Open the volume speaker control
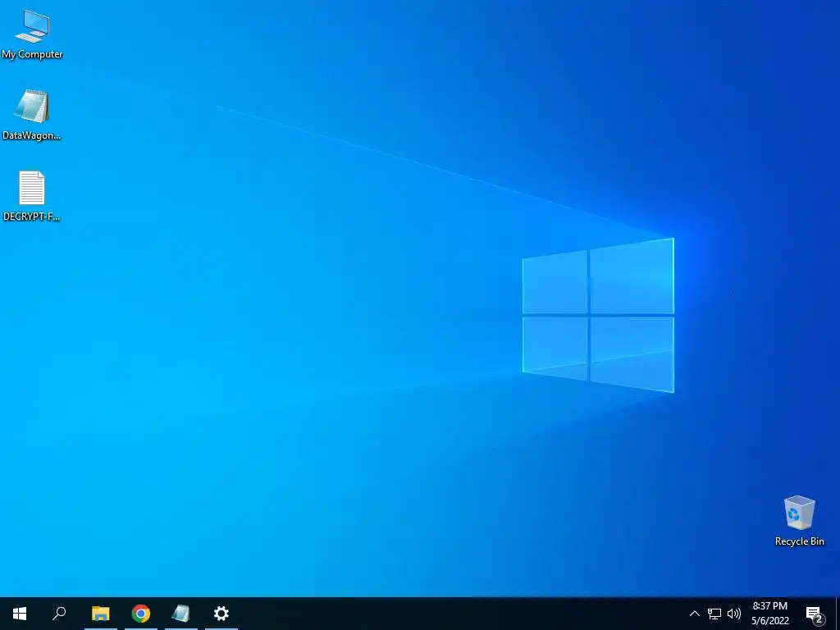Screen dimensions: 840x630 coord(734,614)
